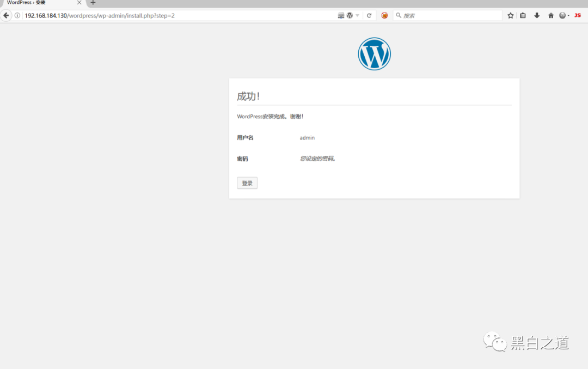588x369 pixels.
Task: Click the WordPress detector icon in address bar
Action: point(350,15)
